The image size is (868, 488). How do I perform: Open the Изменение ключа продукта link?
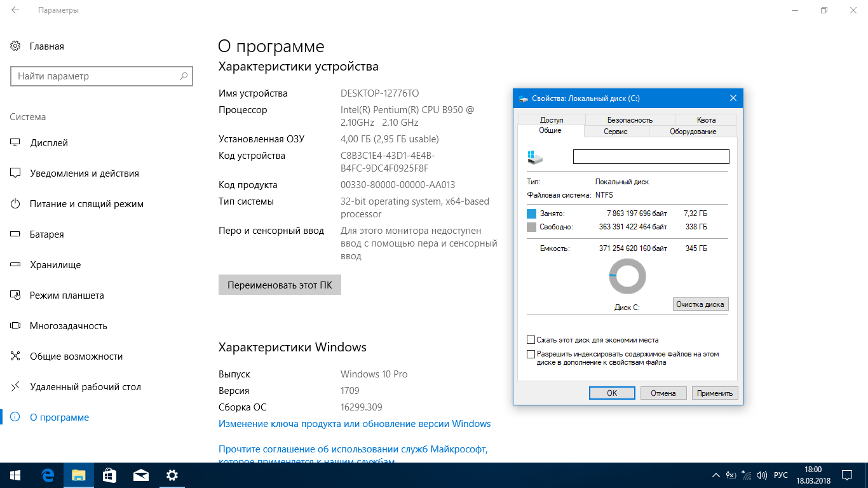tap(355, 424)
